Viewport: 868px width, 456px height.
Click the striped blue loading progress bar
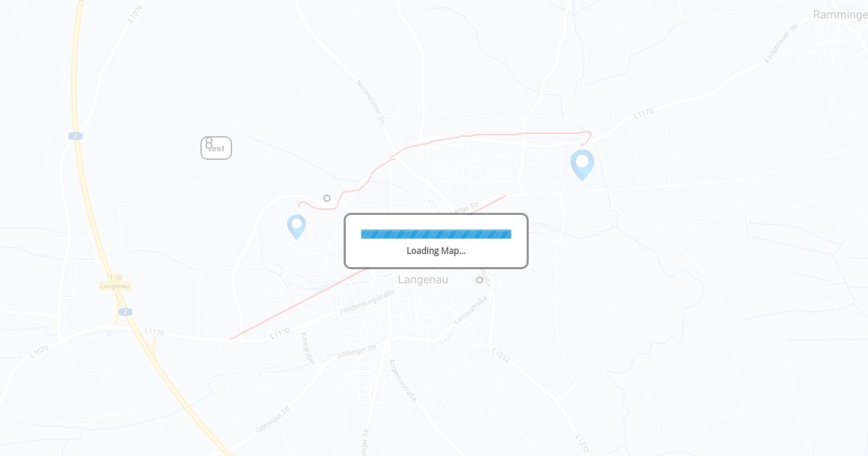click(436, 234)
